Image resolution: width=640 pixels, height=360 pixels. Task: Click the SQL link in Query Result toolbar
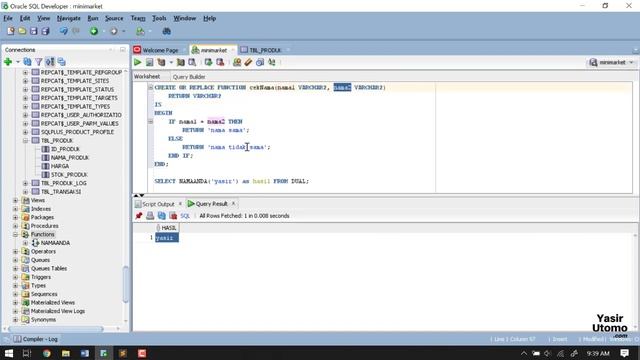[185, 216]
